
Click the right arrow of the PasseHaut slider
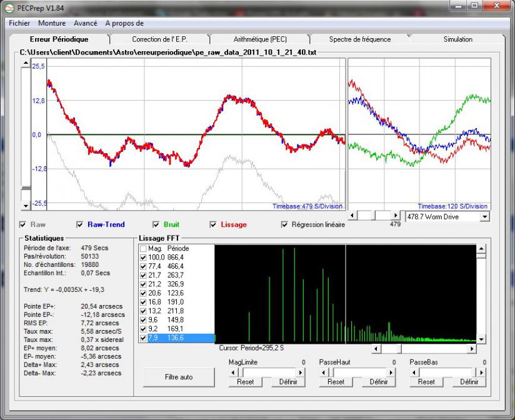(x=391, y=372)
